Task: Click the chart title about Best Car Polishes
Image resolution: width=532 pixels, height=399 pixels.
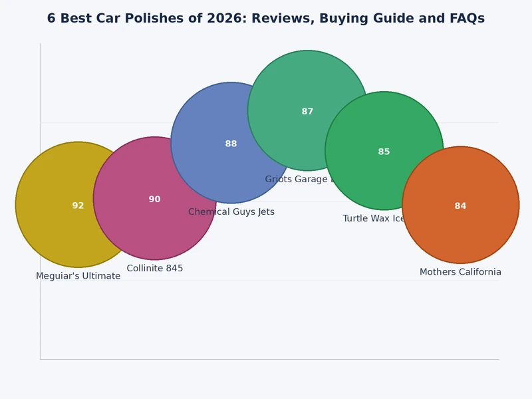Action: (265, 19)
